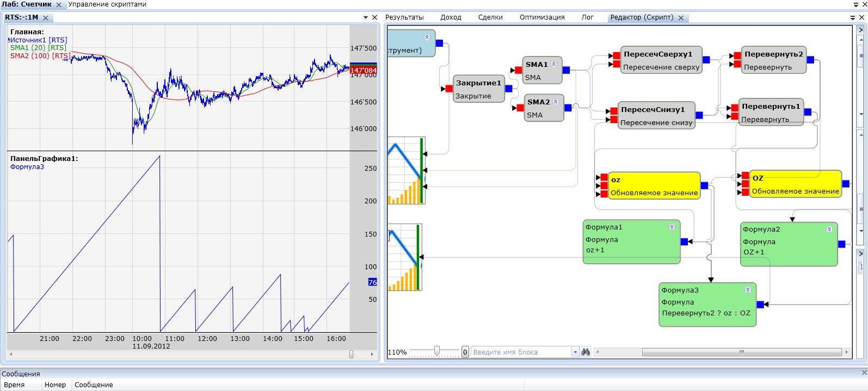
Task: Click blue output port of SMA2 block
Action: click(x=568, y=108)
